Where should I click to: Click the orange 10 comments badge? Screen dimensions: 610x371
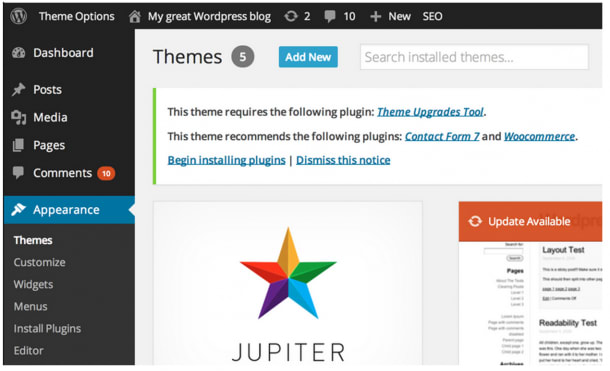coord(106,173)
